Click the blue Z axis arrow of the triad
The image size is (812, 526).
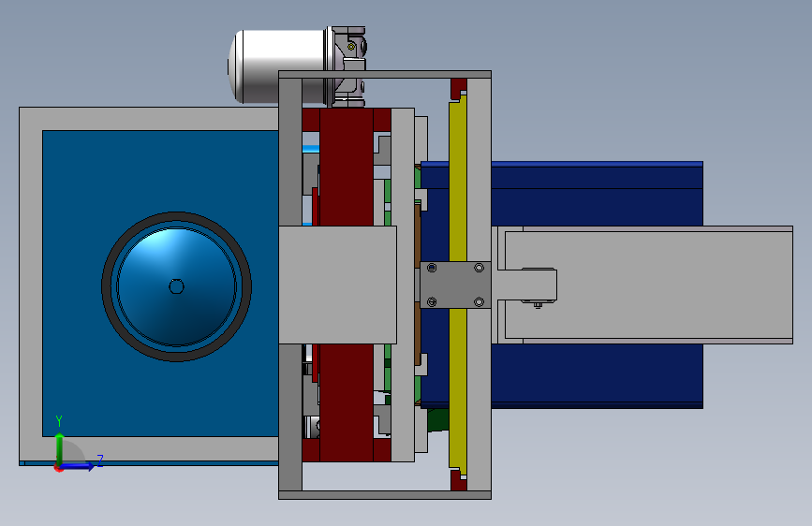tap(78, 466)
